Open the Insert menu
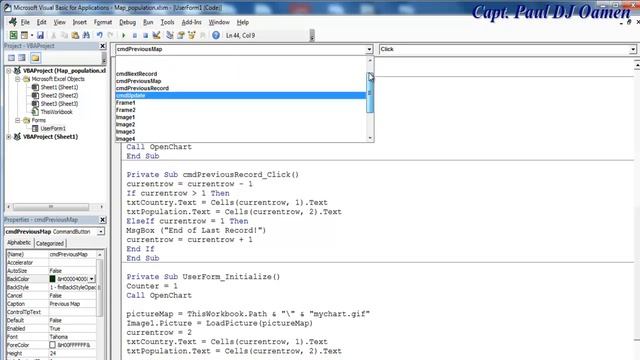 [x=80, y=22]
